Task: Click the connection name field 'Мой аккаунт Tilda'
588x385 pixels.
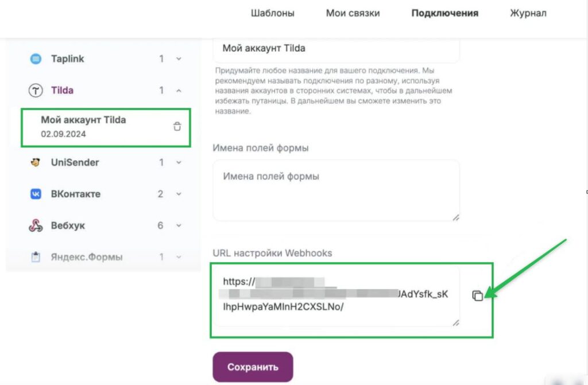Action: (336, 49)
